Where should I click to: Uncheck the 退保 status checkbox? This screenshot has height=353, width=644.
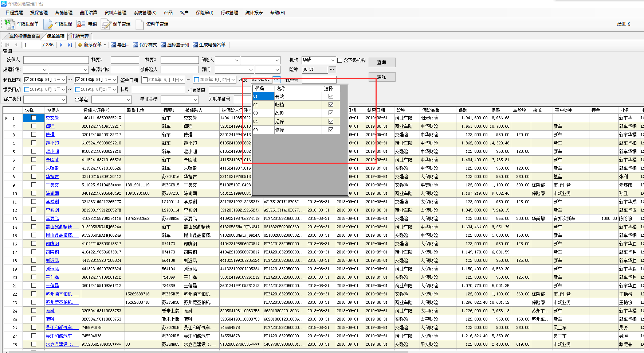tap(331, 121)
